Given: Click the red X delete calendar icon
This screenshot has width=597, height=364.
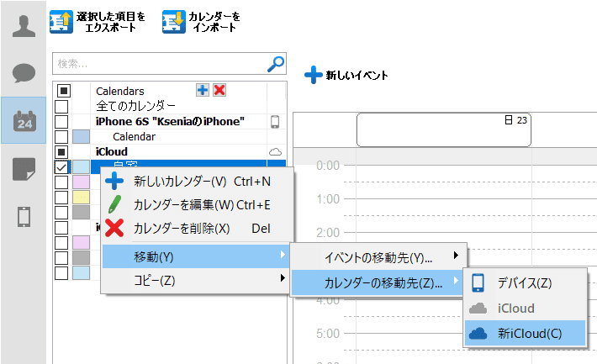Looking at the screenshot, I should click(219, 91).
